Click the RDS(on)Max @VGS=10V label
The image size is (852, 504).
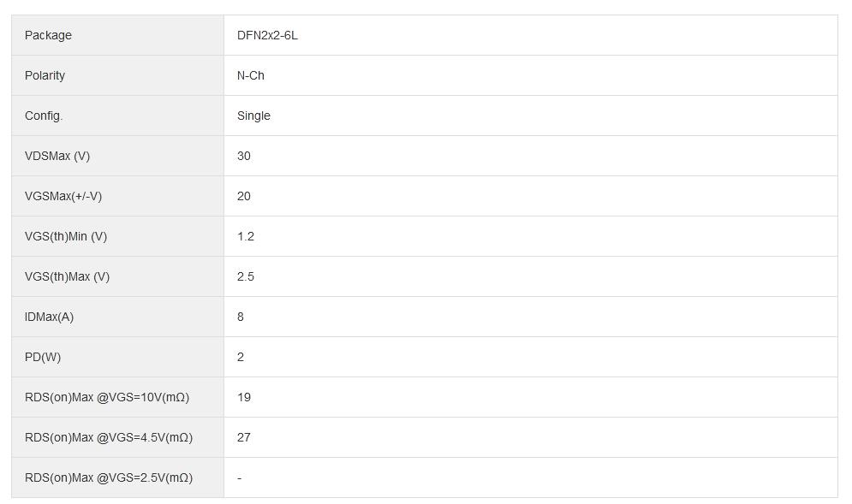pyautogui.click(x=107, y=397)
